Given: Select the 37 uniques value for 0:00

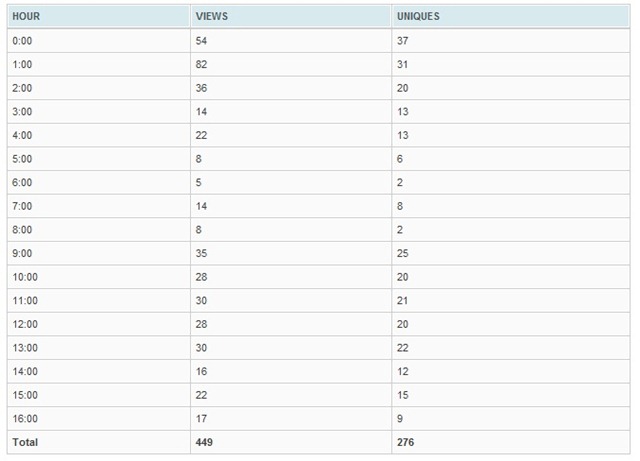Looking at the screenshot, I should [x=402, y=41].
